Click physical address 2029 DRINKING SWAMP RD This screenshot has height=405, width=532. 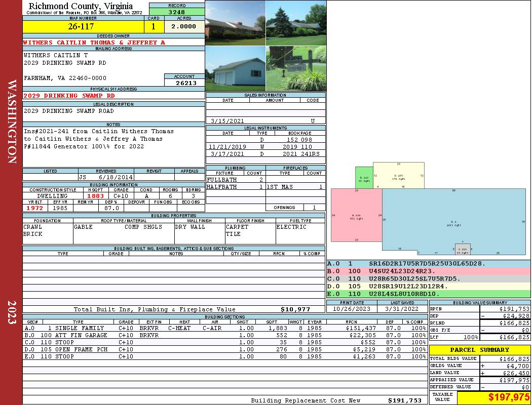[69, 96]
